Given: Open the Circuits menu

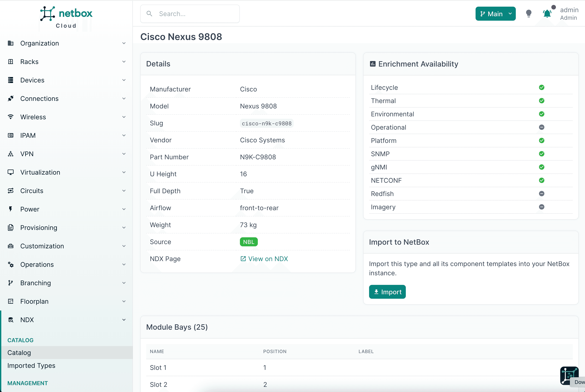Looking at the screenshot, I should (66, 191).
